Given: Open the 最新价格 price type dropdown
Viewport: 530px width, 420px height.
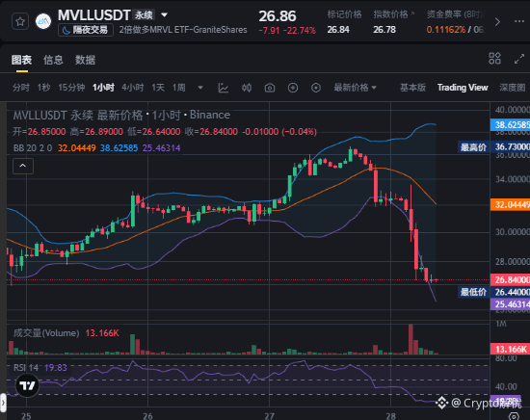Looking at the screenshot, I should tap(355, 88).
